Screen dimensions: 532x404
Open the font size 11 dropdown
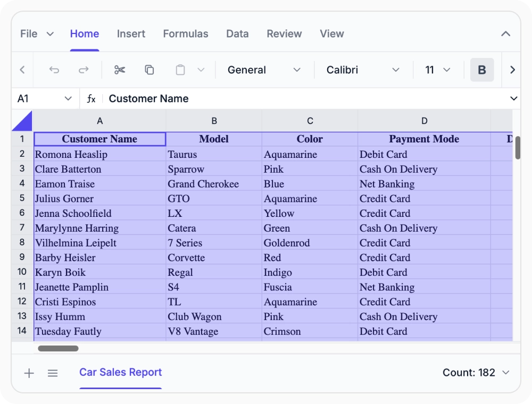coord(438,70)
